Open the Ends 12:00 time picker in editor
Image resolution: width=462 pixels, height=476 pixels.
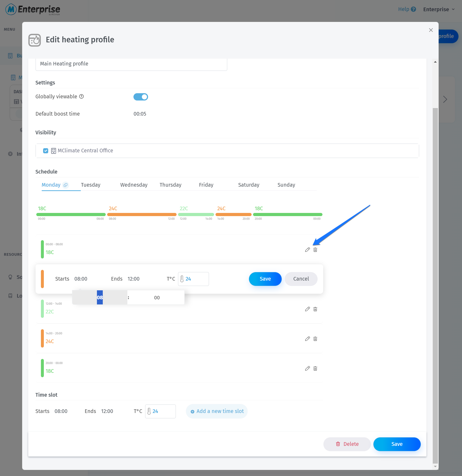[133, 279]
